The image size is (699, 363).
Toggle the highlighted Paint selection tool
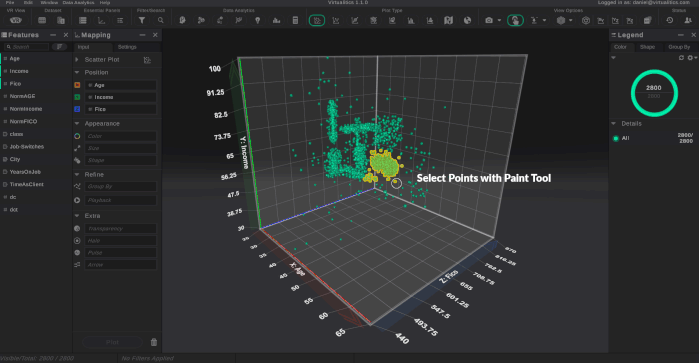click(x=515, y=20)
